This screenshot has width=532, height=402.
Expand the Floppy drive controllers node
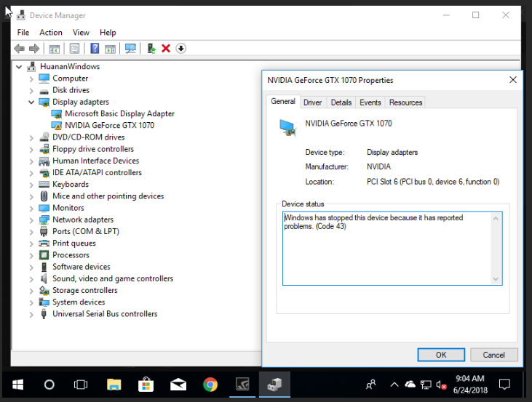(31, 150)
